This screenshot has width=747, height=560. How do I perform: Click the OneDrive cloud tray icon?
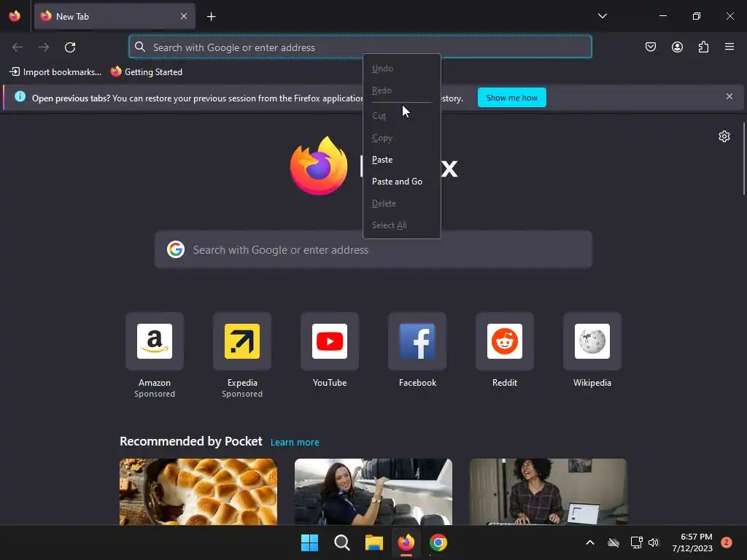click(x=614, y=542)
